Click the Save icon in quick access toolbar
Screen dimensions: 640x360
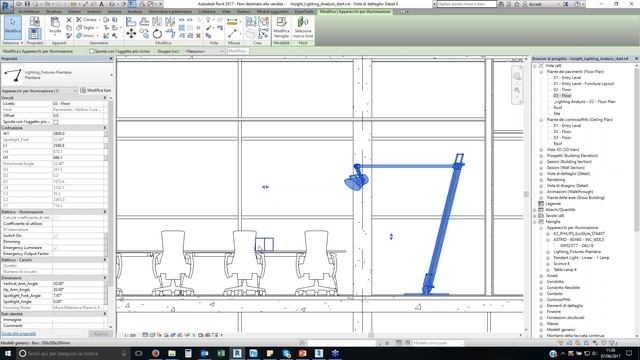[27, 4]
